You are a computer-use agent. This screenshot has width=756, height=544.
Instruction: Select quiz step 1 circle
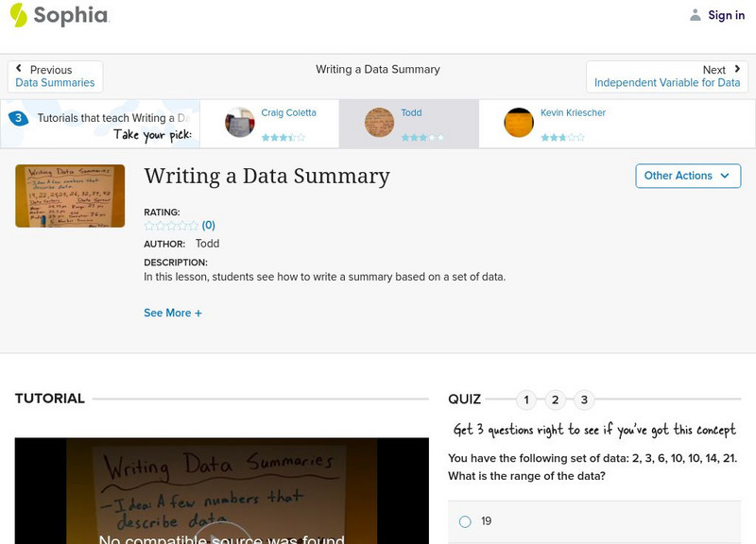(525, 399)
